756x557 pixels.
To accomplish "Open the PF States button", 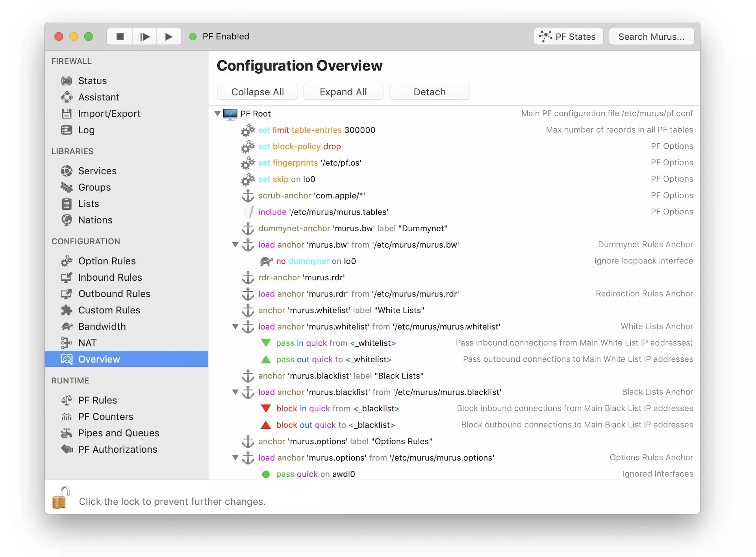I will click(568, 37).
